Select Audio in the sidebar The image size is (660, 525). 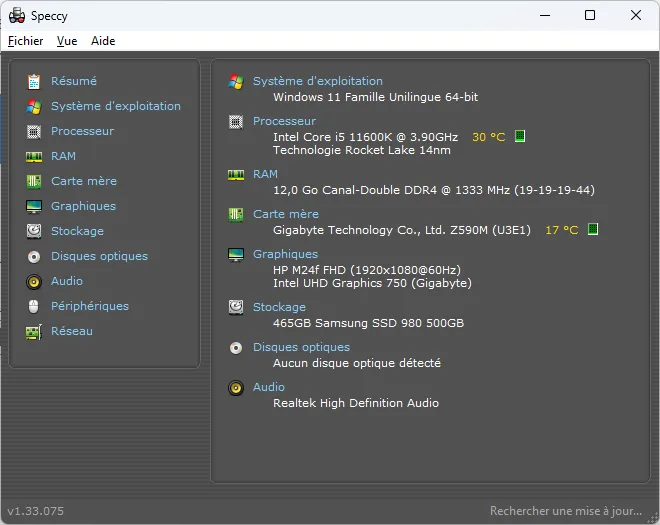(67, 281)
